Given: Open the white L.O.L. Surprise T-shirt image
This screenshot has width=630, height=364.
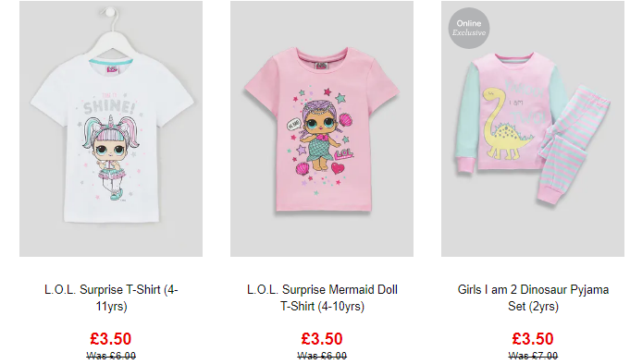Looking at the screenshot, I should click(x=111, y=128).
